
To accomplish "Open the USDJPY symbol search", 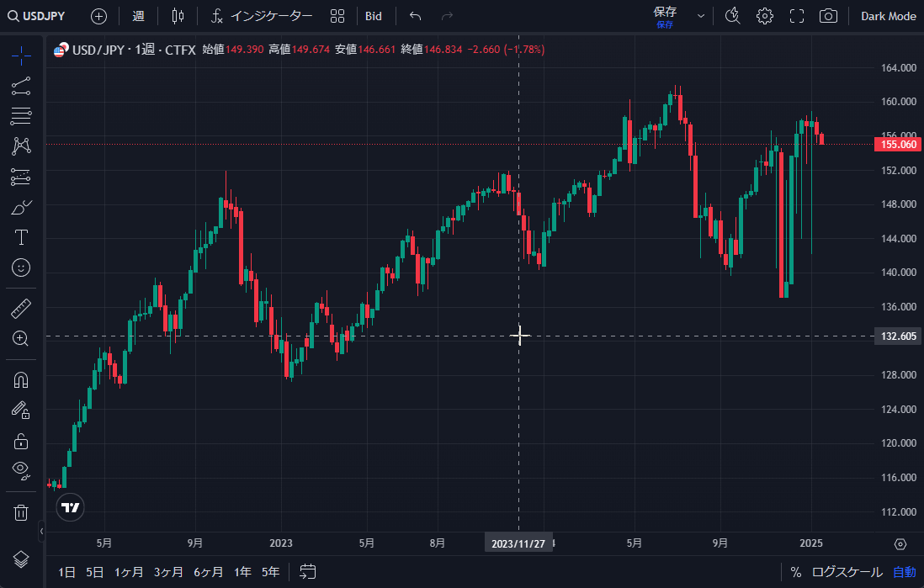I will [36, 16].
